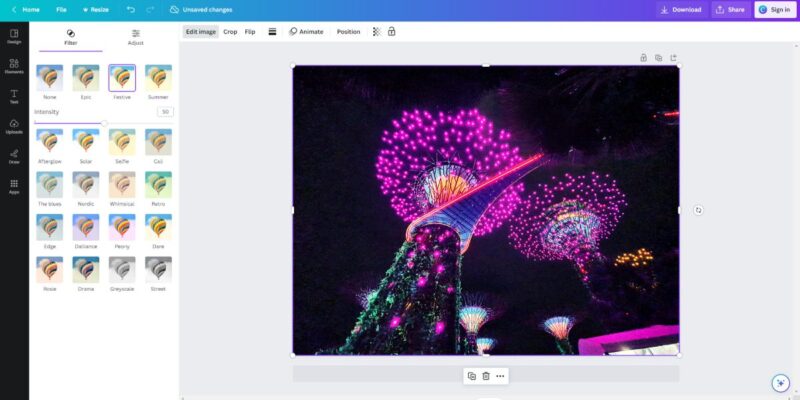Click Crop in the toolbar
Image resolution: width=800 pixels, height=400 pixels.
click(230, 32)
